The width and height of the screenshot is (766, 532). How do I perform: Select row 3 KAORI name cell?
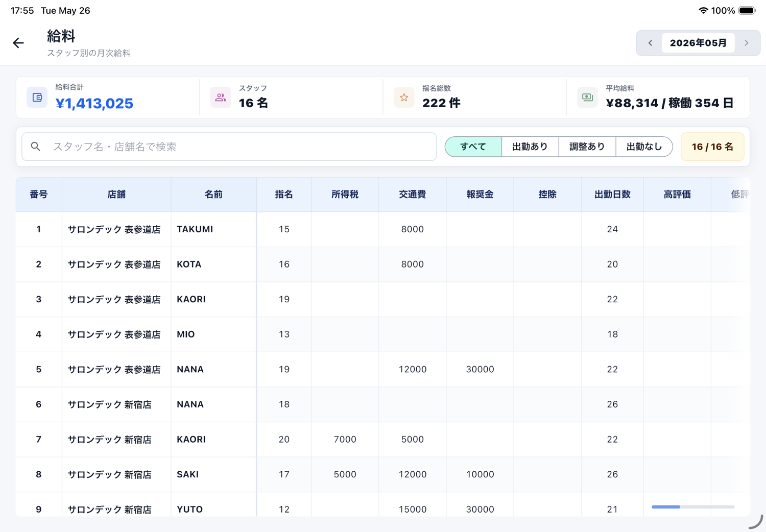[x=213, y=299]
